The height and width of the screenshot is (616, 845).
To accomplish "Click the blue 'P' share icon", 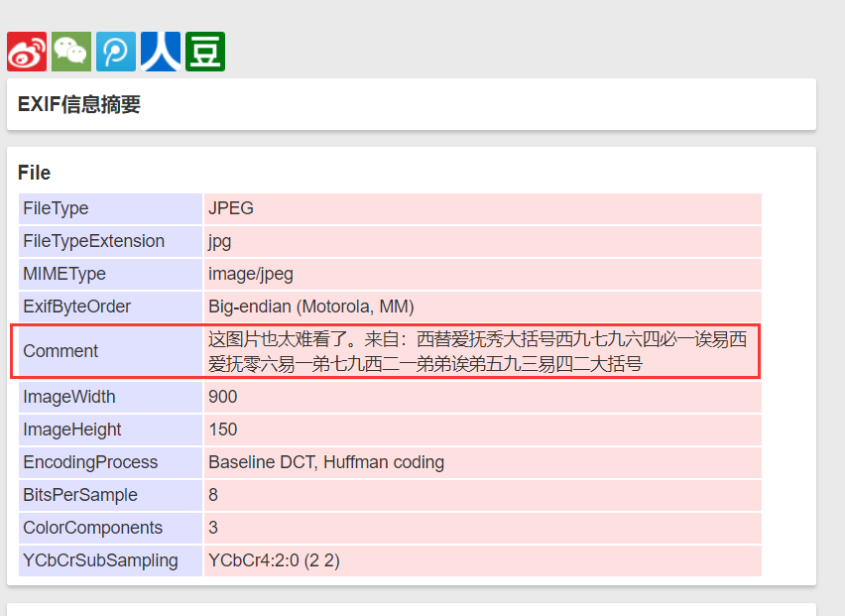I will [115, 51].
